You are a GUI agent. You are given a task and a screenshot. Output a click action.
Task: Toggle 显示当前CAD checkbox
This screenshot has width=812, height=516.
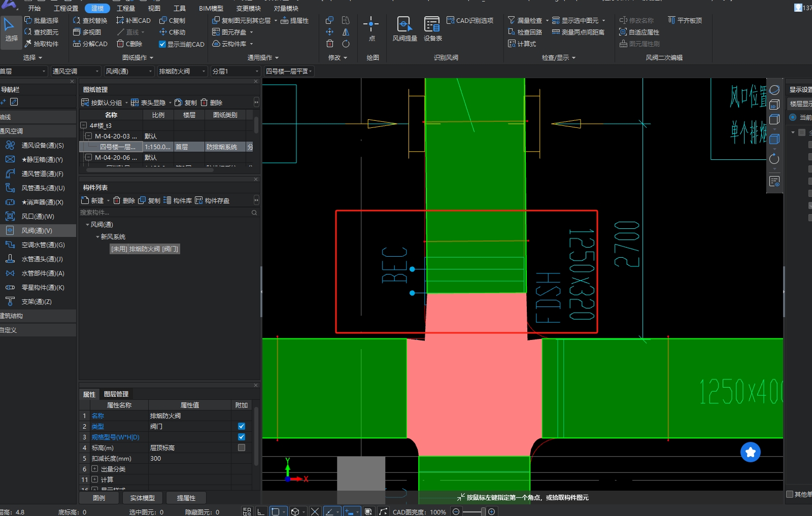162,44
